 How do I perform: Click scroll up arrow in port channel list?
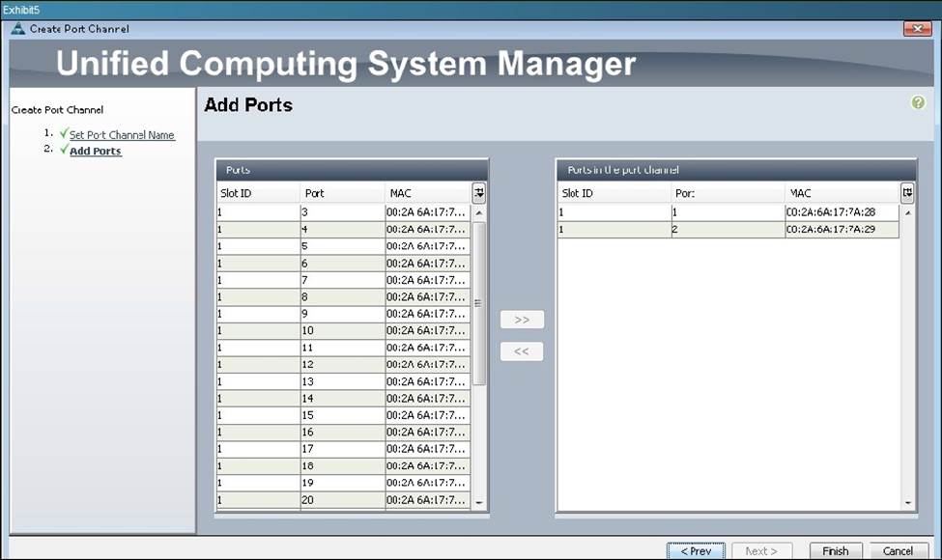pos(908,212)
